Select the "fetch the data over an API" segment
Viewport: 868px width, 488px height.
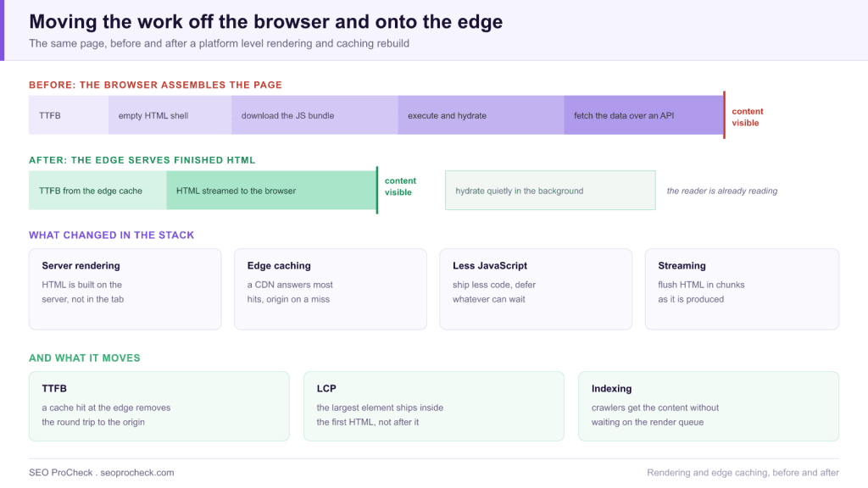[x=644, y=115]
